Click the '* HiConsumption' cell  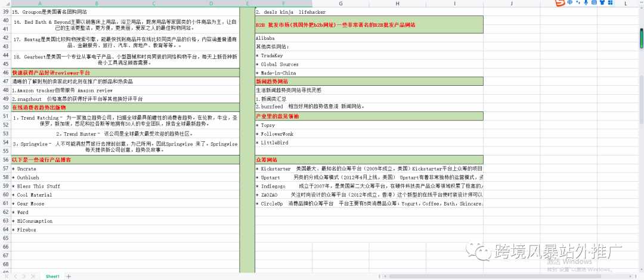pyautogui.click(x=125, y=221)
